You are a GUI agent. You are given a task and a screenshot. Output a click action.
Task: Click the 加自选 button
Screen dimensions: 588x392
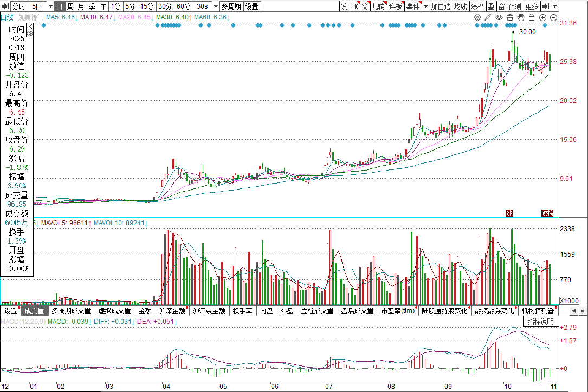coord(441,6)
